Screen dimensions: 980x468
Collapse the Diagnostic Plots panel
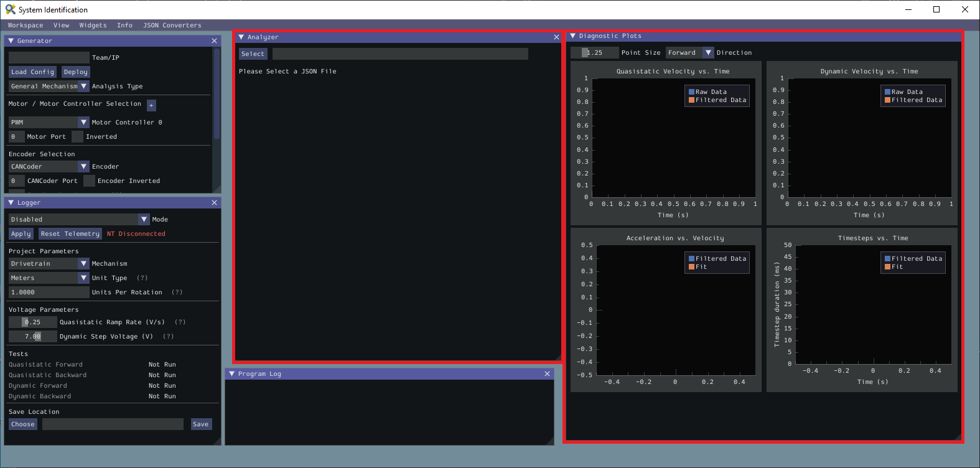572,36
